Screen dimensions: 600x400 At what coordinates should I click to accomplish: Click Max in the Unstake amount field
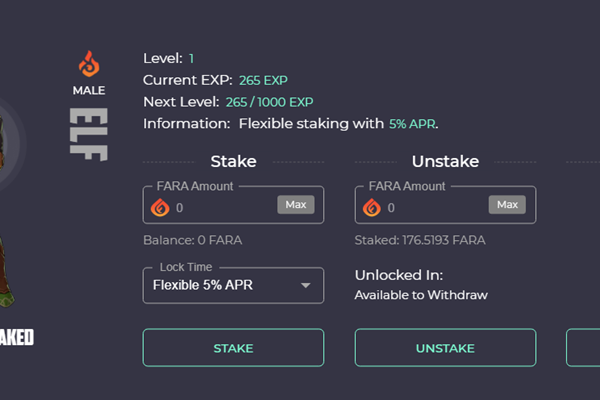coord(507,205)
